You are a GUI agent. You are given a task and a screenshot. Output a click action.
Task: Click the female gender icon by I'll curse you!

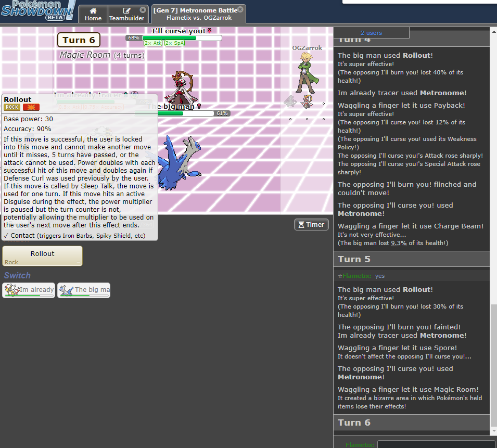click(209, 31)
